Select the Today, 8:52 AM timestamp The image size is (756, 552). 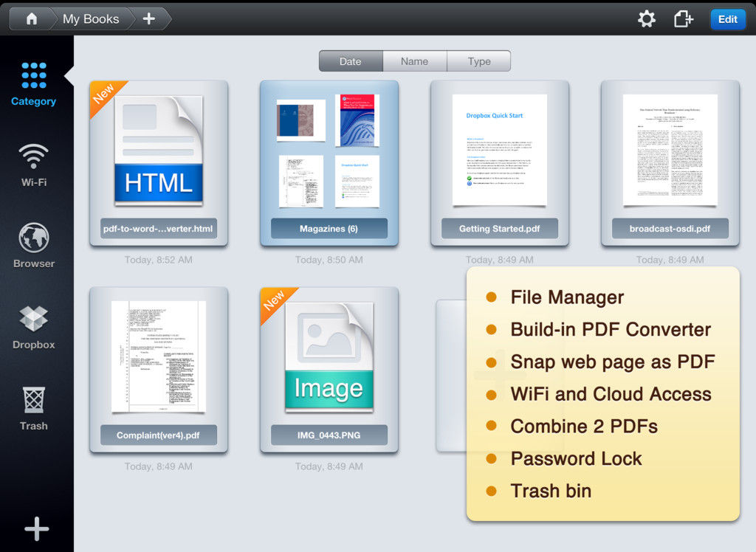tap(158, 260)
